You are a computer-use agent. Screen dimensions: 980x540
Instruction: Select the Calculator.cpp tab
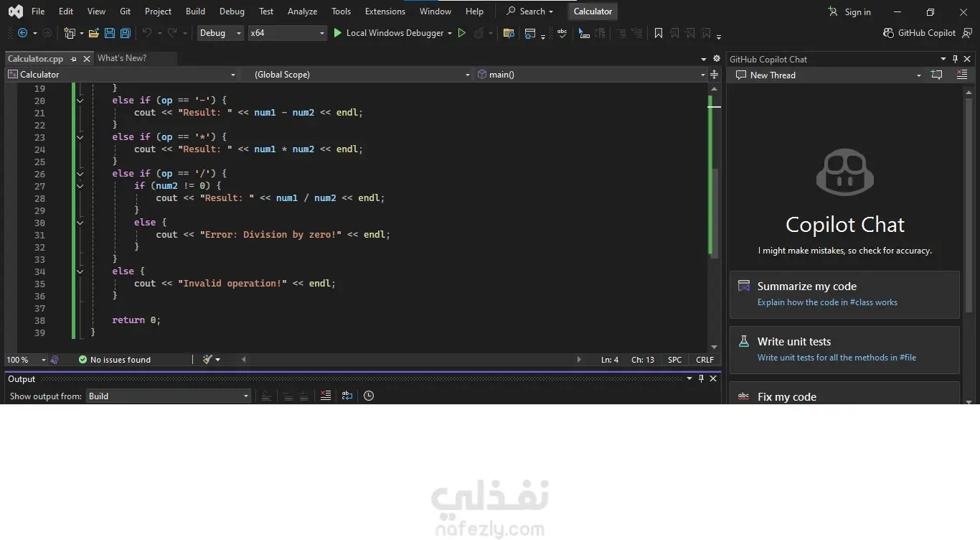(x=35, y=59)
